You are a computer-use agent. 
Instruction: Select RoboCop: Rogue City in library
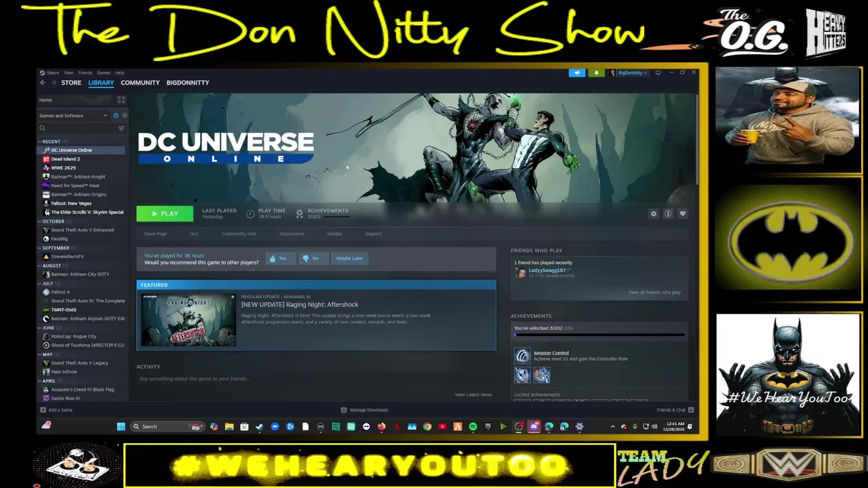73,336
